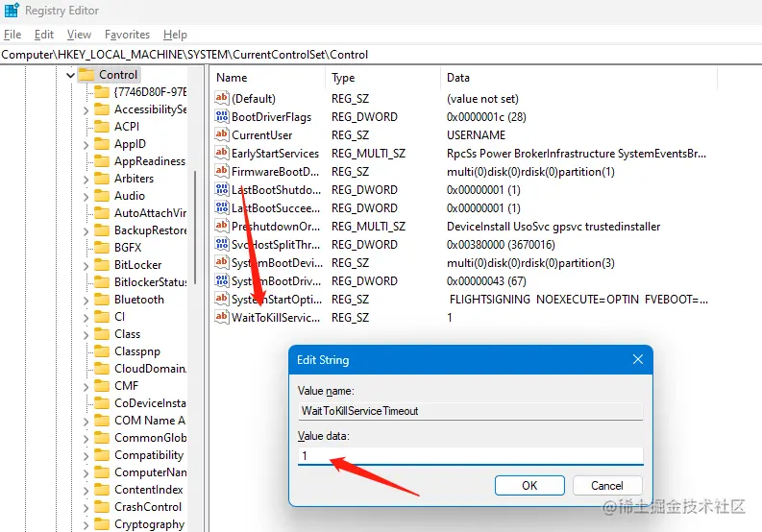Close the Edit String dialog
Screen dimensions: 762x532
[638, 359]
